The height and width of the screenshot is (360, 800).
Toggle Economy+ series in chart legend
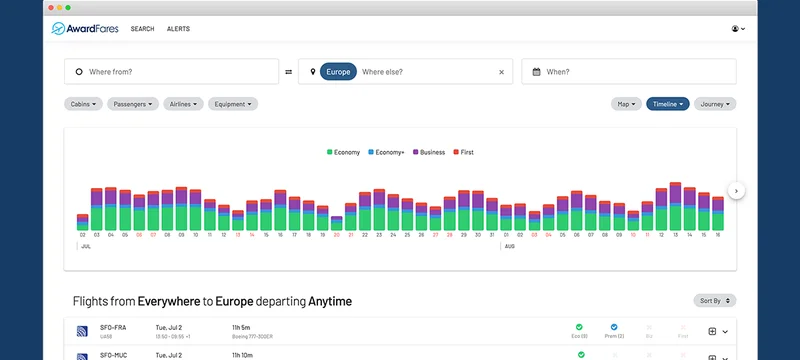pyautogui.click(x=386, y=152)
